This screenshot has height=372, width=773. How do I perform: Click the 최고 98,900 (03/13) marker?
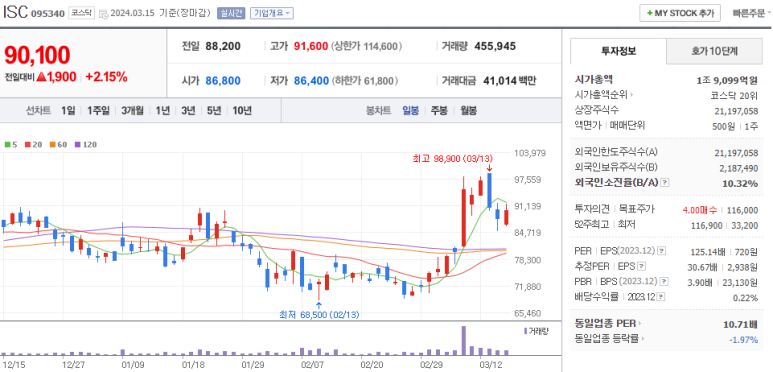(453, 158)
